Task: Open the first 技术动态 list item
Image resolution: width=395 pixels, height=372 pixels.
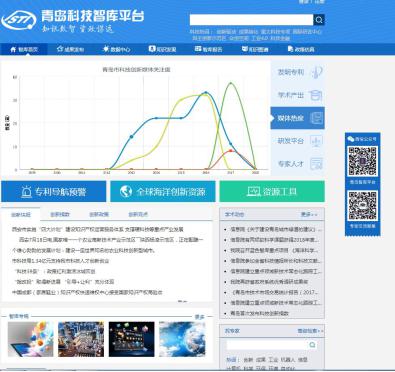Action: point(276,229)
